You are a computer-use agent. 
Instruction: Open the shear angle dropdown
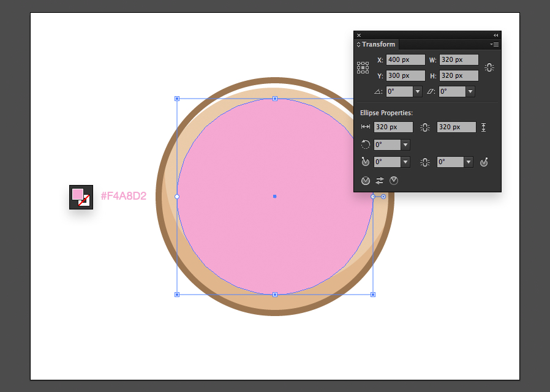[x=470, y=91]
